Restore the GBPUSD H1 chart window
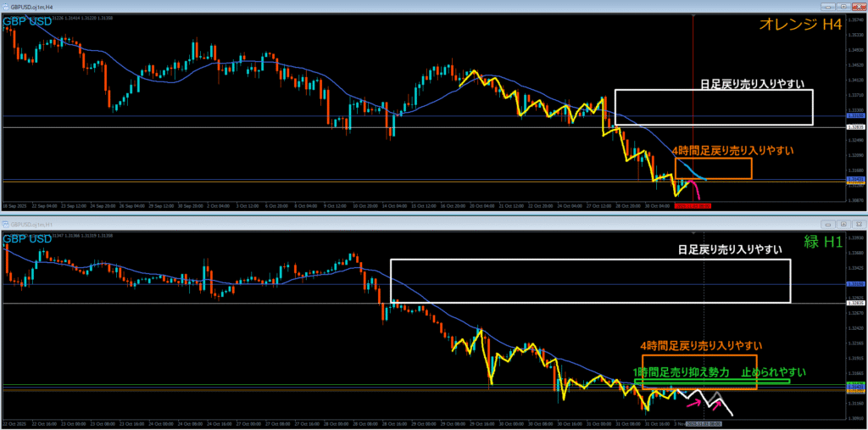The width and height of the screenshot is (868, 430). coord(843,225)
